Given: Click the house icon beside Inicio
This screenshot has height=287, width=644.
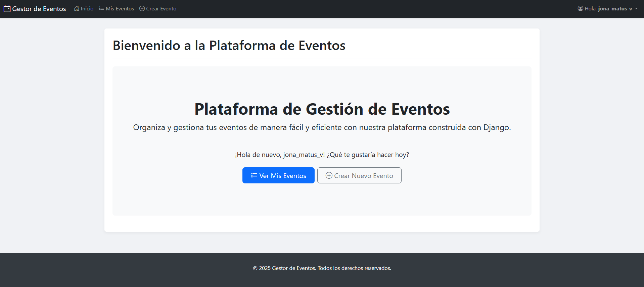Looking at the screenshot, I should pyautogui.click(x=77, y=8).
